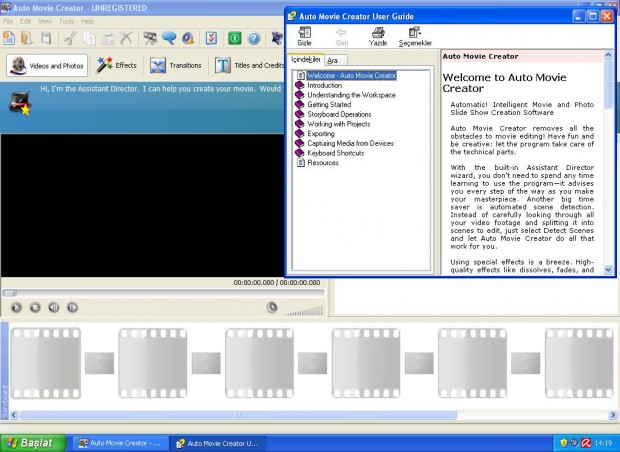Image resolution: width=620 pixels, height=452 pixels.
Task: Mute audio with the speaker icon
Action: (x=272, y=307)
